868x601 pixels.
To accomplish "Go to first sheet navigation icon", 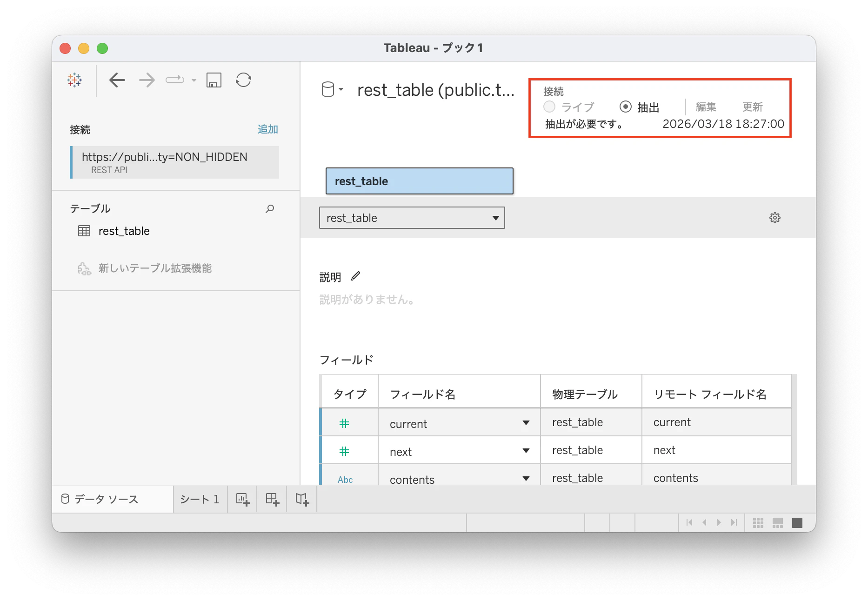I will [x=689, y=522].
